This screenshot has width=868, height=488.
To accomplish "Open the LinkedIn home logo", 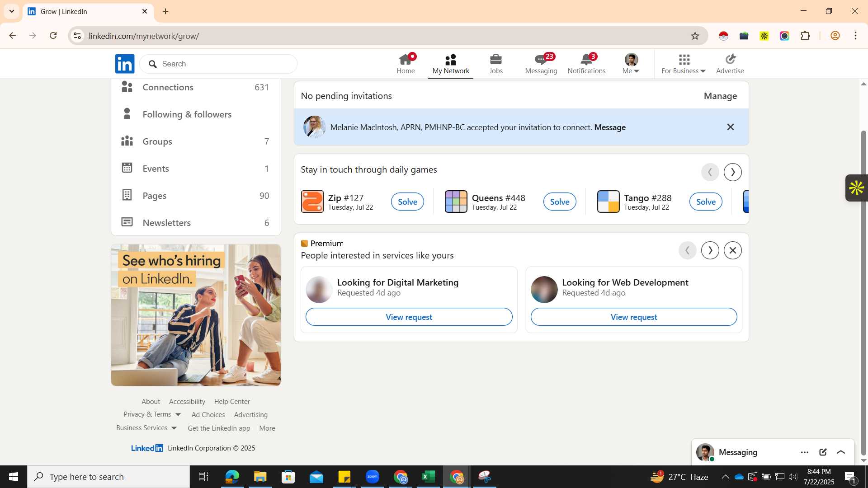I will 125,64.
